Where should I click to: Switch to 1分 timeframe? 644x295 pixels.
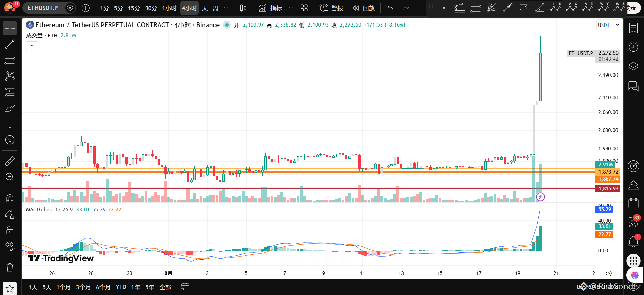pos(104,8)
